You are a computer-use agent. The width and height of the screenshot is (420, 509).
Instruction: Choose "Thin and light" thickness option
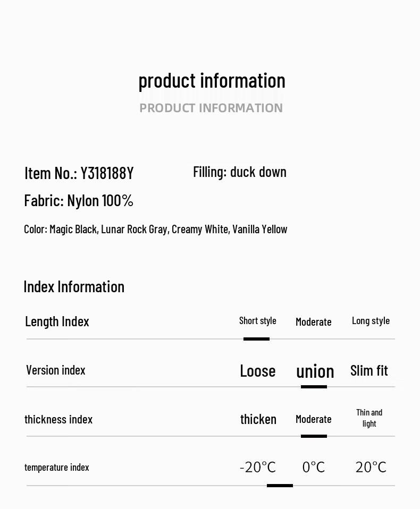[369, 418]
